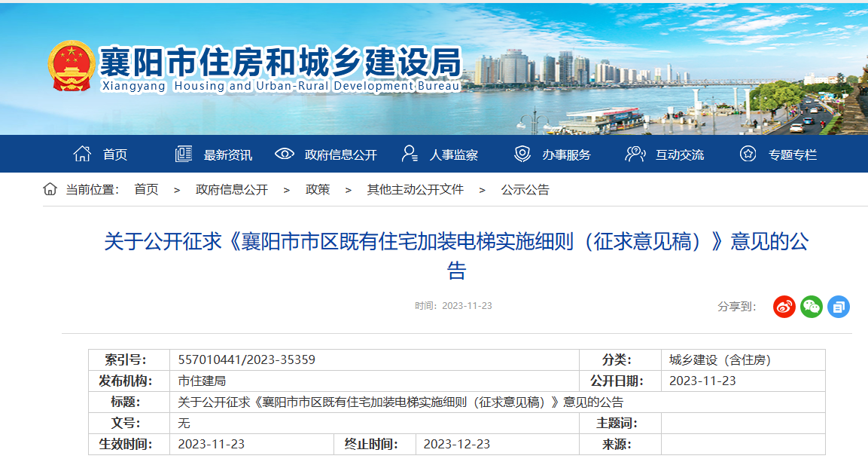Share the article to WeChat
The height and width of the screenshot is (468, 868).
[811, 307]
